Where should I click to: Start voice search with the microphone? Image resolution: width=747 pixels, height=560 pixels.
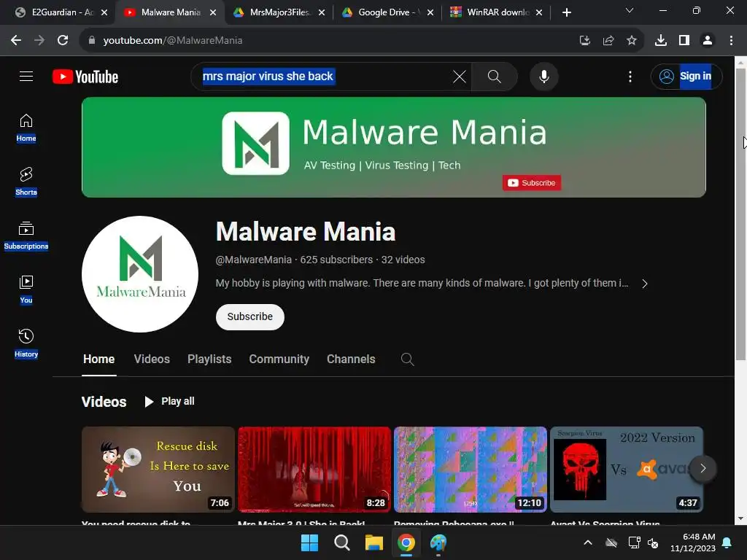[543, 76]
